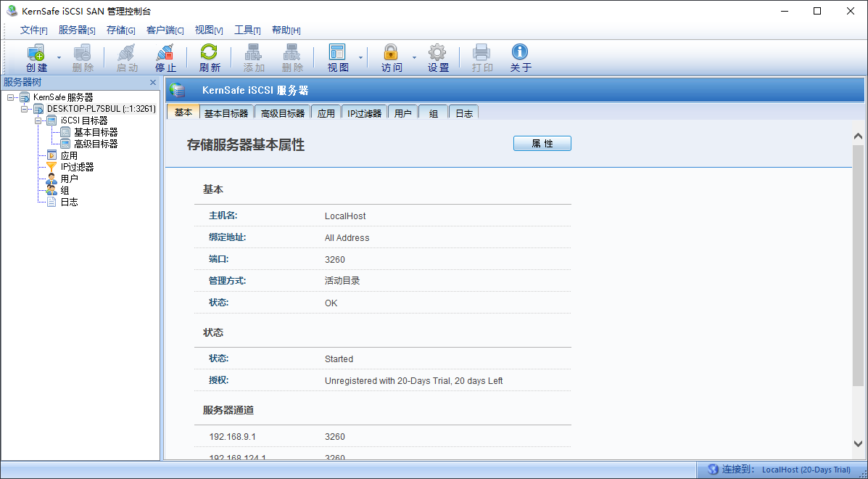The width and height of the screenshot is (868, 479).
Task: Collapse the iSCSI 目标器 tree node
Action: 38,120
